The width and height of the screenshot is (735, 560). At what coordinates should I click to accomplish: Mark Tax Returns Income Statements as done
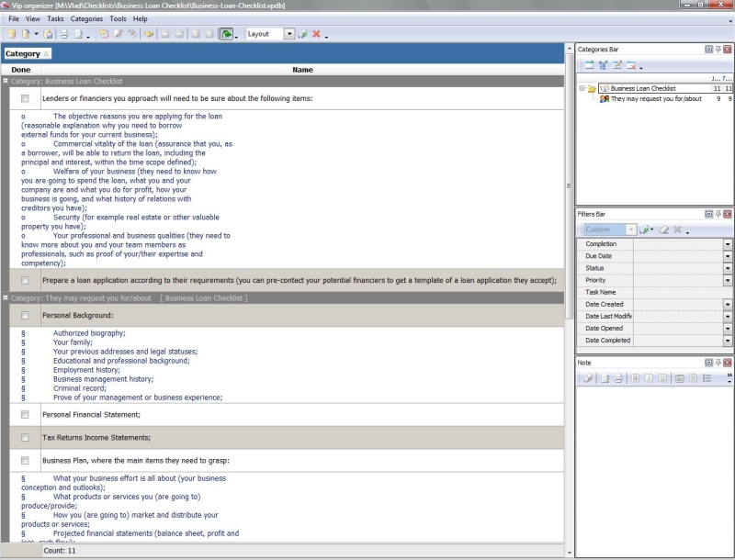click(x=25, y=438)
